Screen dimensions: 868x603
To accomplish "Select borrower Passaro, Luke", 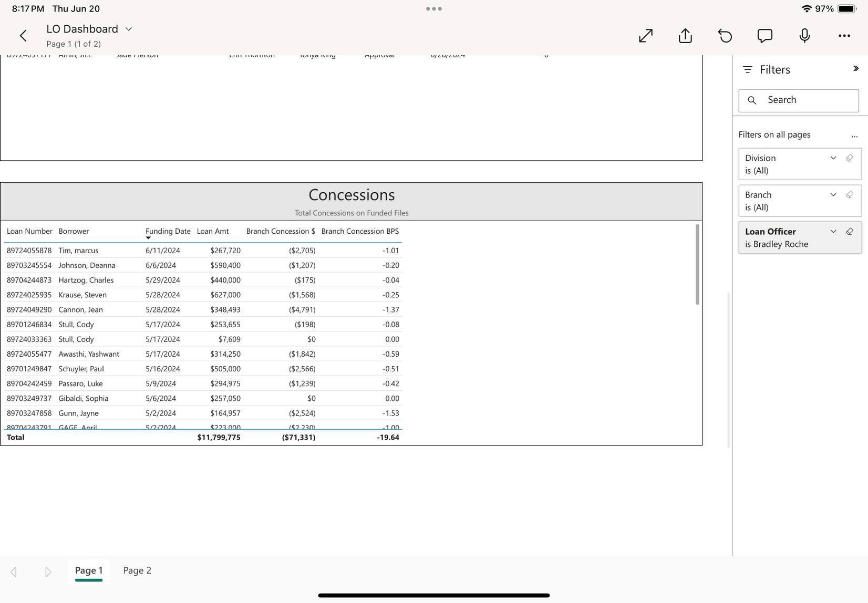I will click(80, 383).
